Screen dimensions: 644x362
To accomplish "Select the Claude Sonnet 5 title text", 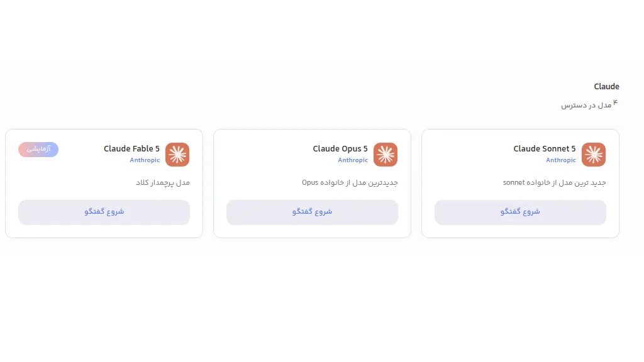I will click(545, 148).
